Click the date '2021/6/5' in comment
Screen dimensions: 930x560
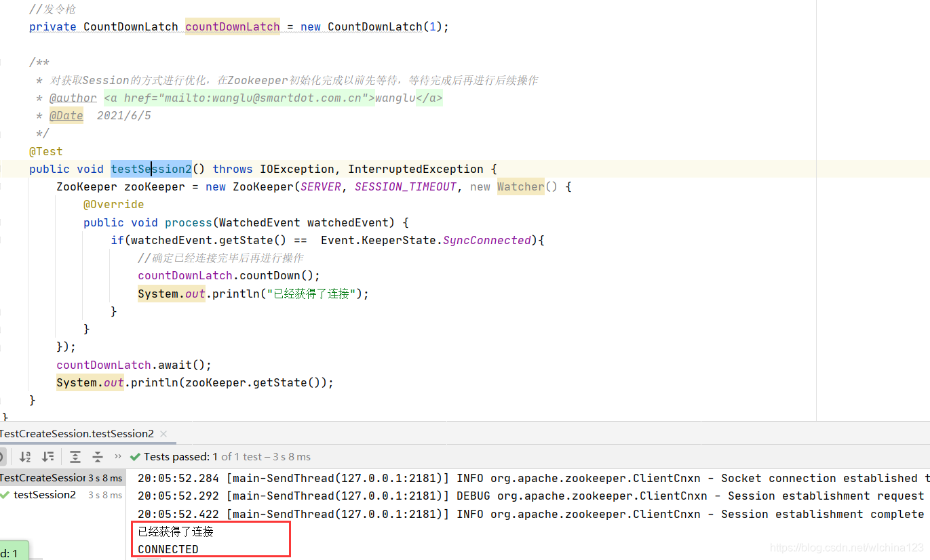coord(124,115)
